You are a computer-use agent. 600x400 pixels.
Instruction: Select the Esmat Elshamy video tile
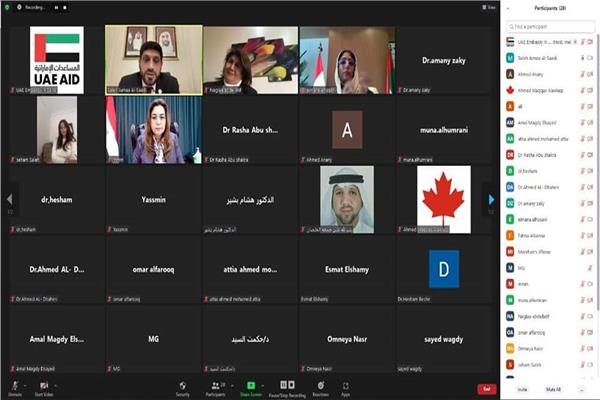[x=347, y=269]
